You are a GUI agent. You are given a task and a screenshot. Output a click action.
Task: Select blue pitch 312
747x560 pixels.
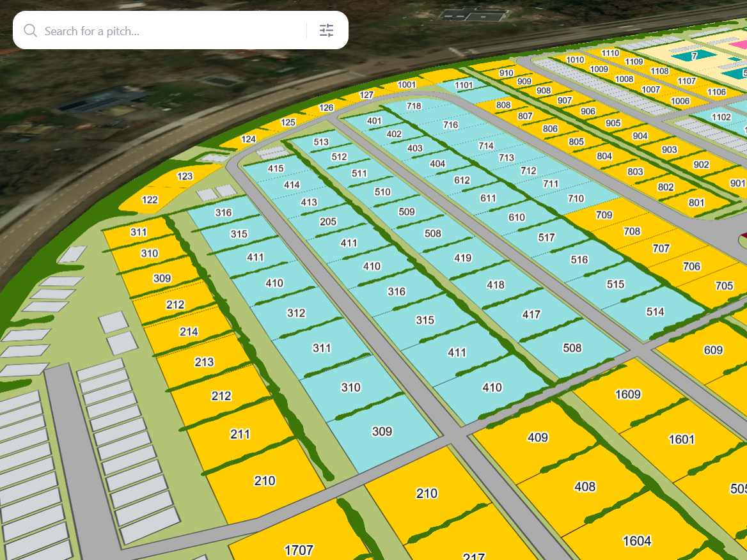click(296, 313)
